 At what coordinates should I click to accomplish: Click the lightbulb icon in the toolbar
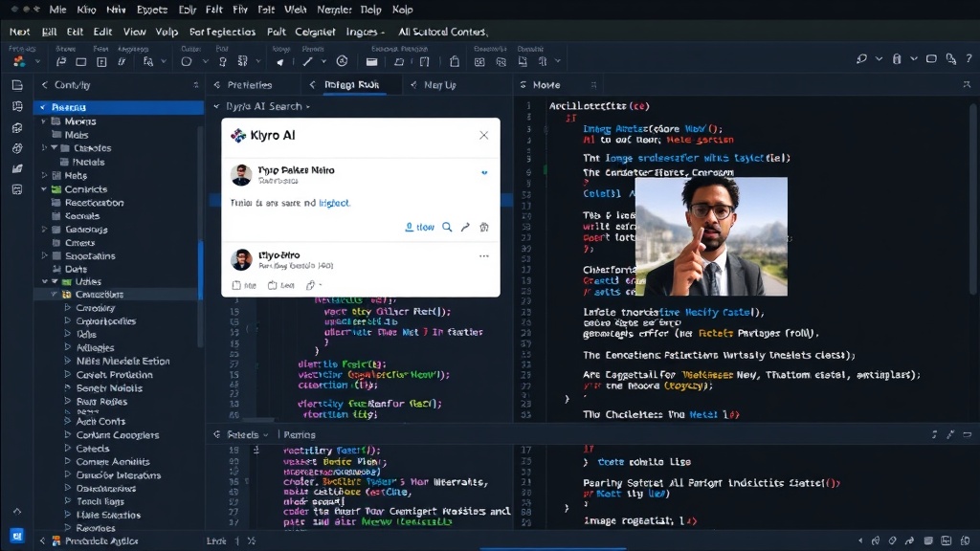point(222,61)
